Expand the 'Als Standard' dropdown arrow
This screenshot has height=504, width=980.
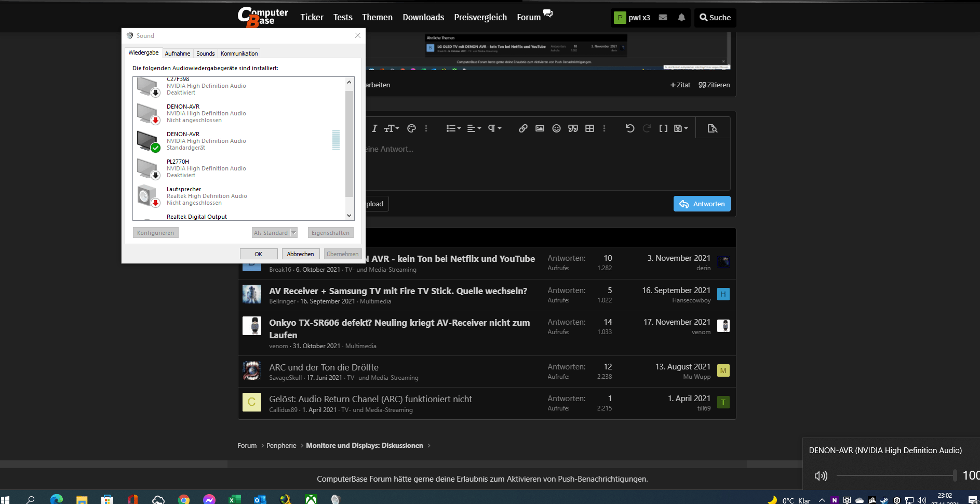[294, 233]
